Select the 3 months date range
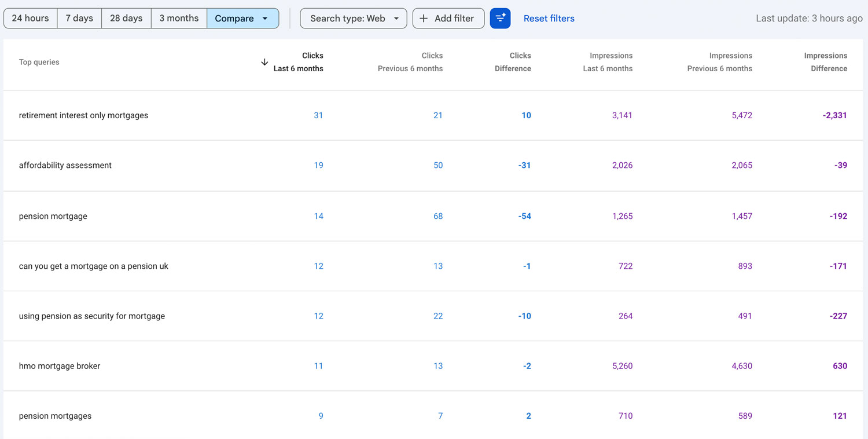Viewport: 868px width, 439px height. (x=179, y=19)
